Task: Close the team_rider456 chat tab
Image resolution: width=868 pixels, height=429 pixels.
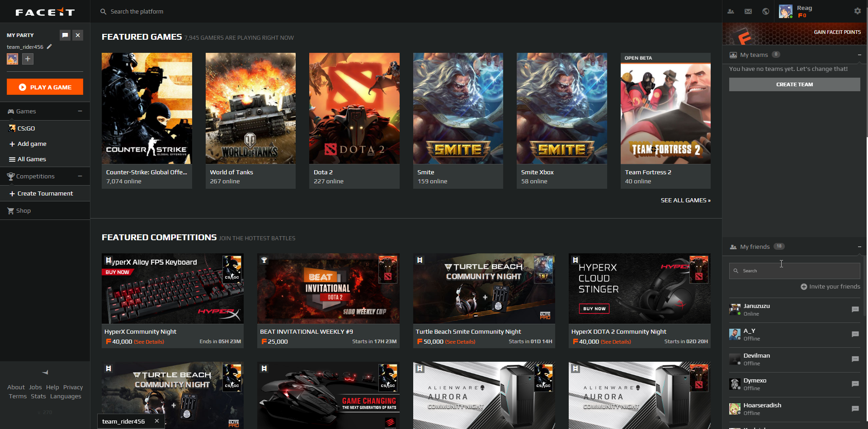Action: pos(157,421)
